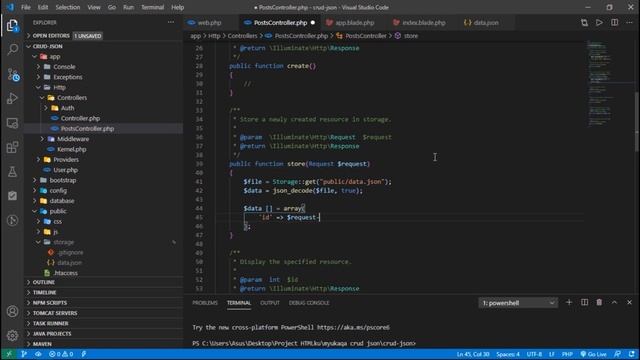This screenshot has height=360, width=640.
Task: Click 'Spaces: 4' indentation in status bar
Action: tap(508, 354)
